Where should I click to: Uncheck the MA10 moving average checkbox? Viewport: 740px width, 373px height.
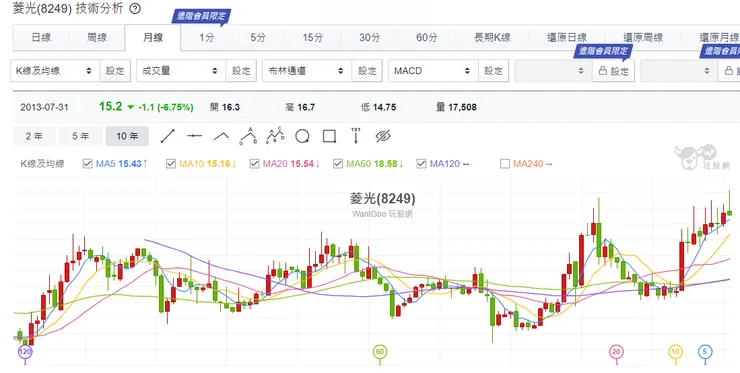point(171,164)
